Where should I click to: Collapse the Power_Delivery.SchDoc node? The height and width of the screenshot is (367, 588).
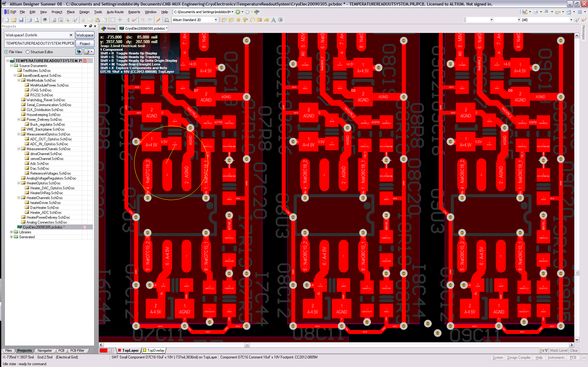click(19, 119)
